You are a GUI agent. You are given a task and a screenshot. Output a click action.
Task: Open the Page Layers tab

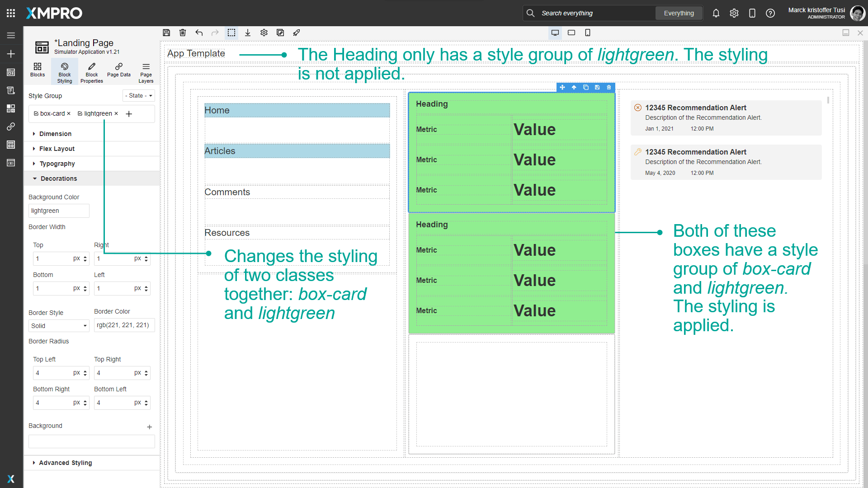click(x=146, y=72)
